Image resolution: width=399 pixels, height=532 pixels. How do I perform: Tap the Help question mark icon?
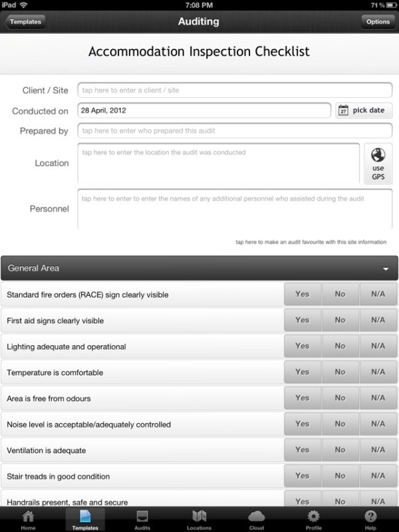coord(370,517)
